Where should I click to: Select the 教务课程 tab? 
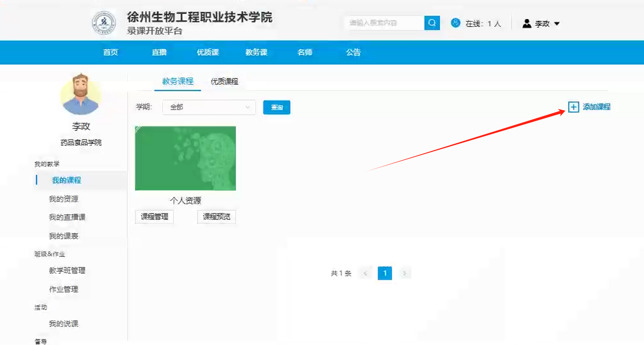[x=178, y=81]
